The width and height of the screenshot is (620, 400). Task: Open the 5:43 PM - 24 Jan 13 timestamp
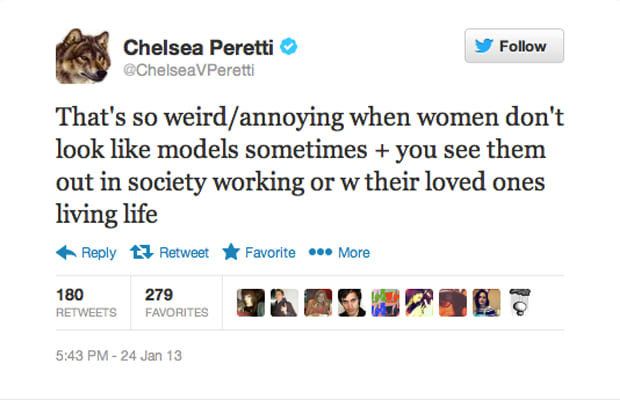[x=119, y=356]
